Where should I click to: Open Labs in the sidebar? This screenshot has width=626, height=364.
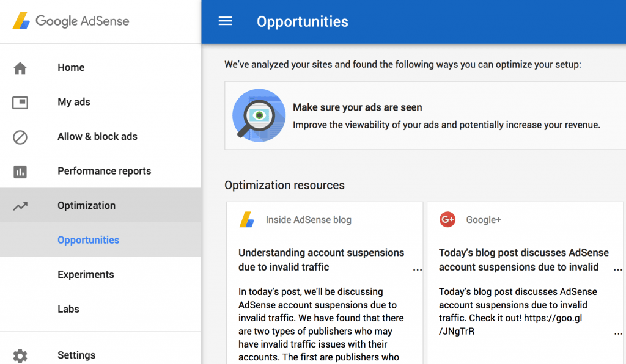[x=68, y=309]
